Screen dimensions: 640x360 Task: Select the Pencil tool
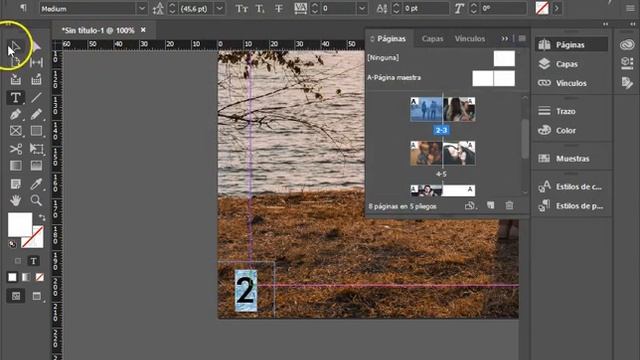pos(36,114)
